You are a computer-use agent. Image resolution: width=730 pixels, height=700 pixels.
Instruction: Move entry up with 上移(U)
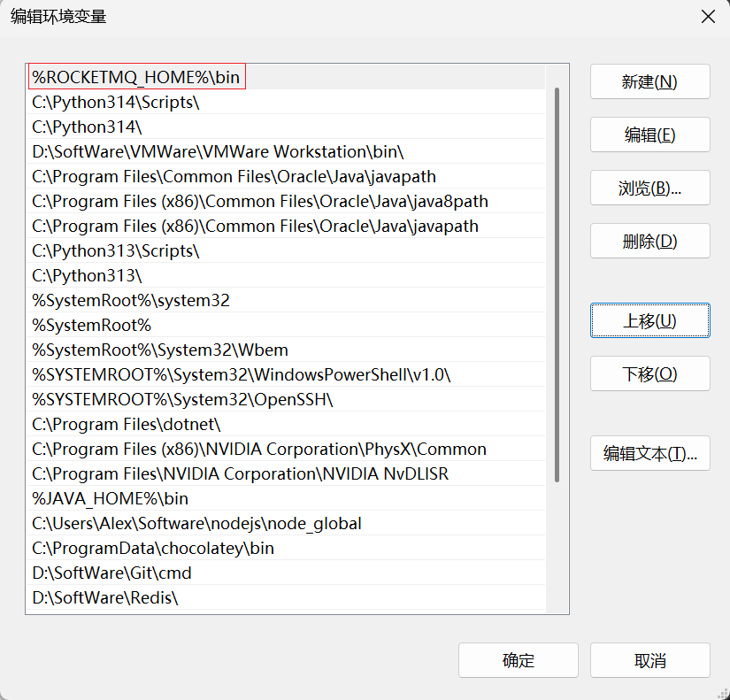pyautogui.click(x=649, y=320)
